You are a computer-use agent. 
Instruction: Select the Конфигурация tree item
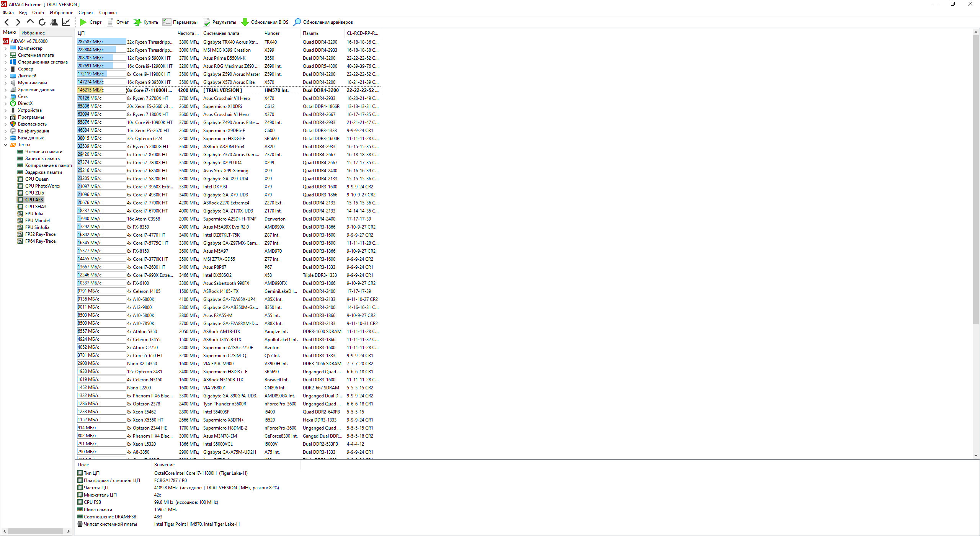point(33,131)
